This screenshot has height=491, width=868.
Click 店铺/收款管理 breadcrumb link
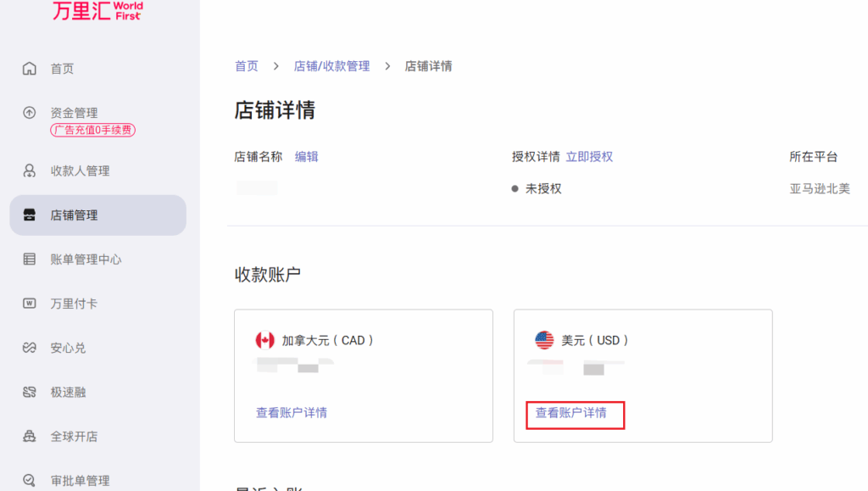click(x=331, y=66)
